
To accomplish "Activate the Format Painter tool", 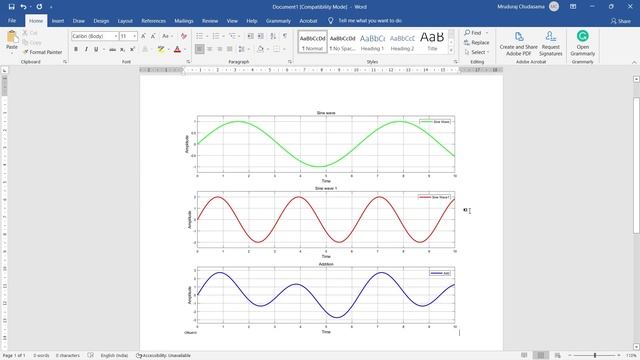I will [43, 52].
